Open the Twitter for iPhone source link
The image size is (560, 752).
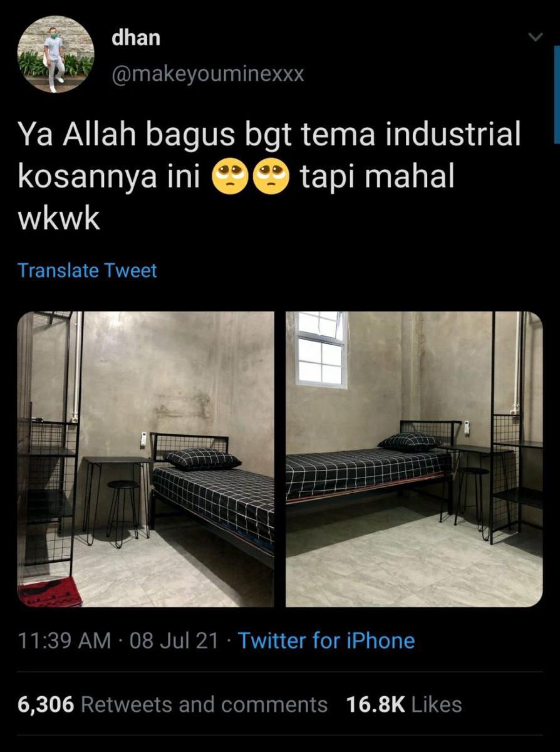tap(326, 641)
